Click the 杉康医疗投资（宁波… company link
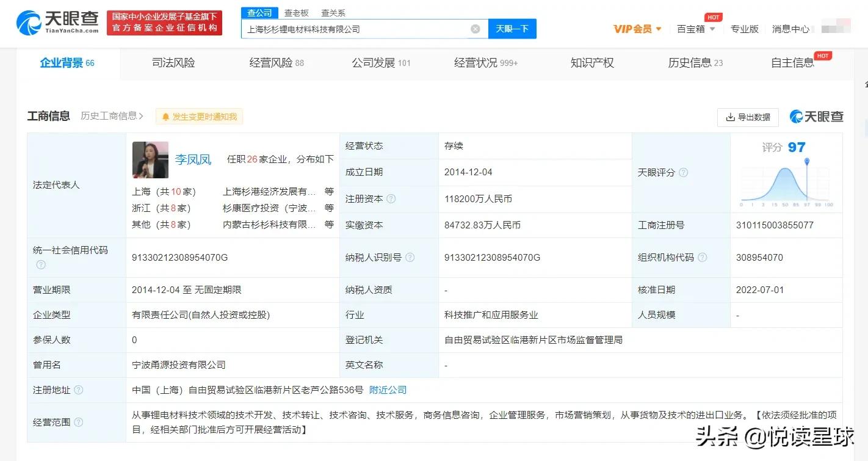The width and height of the screenshot is (868, 461). coord(269,208)
